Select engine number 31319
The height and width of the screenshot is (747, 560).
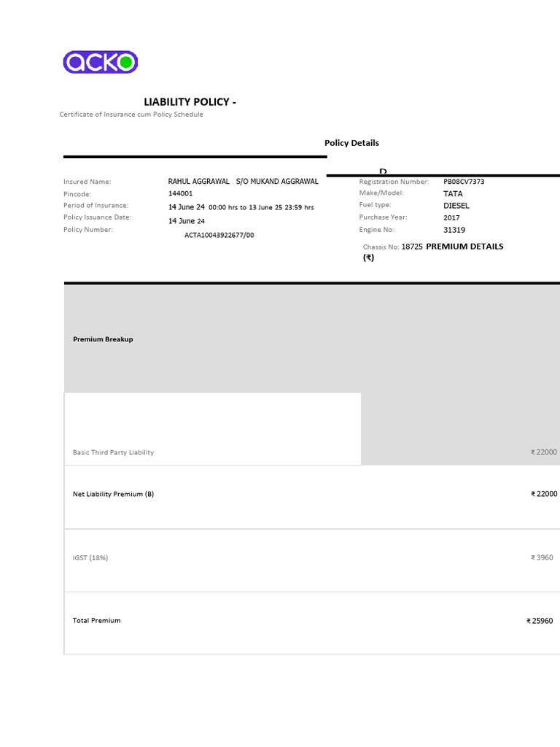(454, 230)
